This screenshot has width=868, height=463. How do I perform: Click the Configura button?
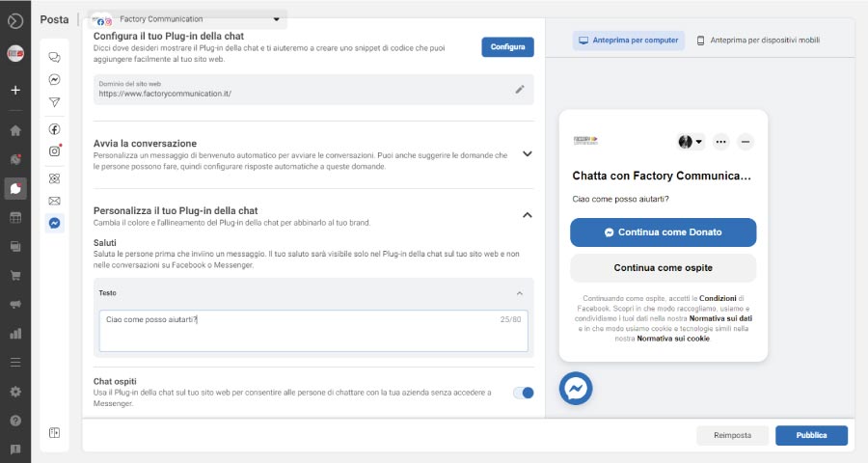click(507, 47)
